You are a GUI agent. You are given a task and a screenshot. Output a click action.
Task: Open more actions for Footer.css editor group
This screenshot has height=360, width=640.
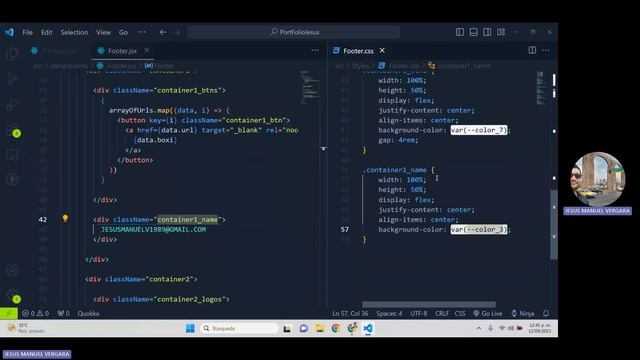pyautogui.click(x=546, y=50)
